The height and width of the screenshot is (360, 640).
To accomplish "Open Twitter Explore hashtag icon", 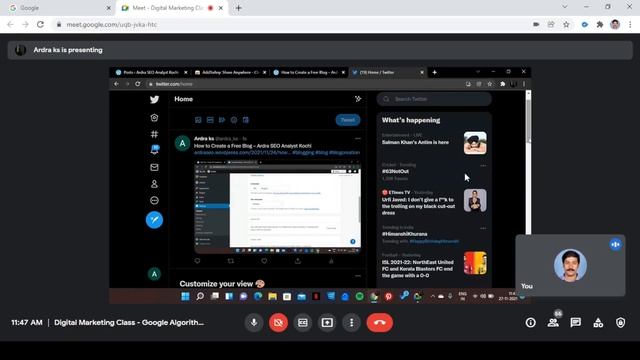I will pyautogui.click(x=154, y=134).
